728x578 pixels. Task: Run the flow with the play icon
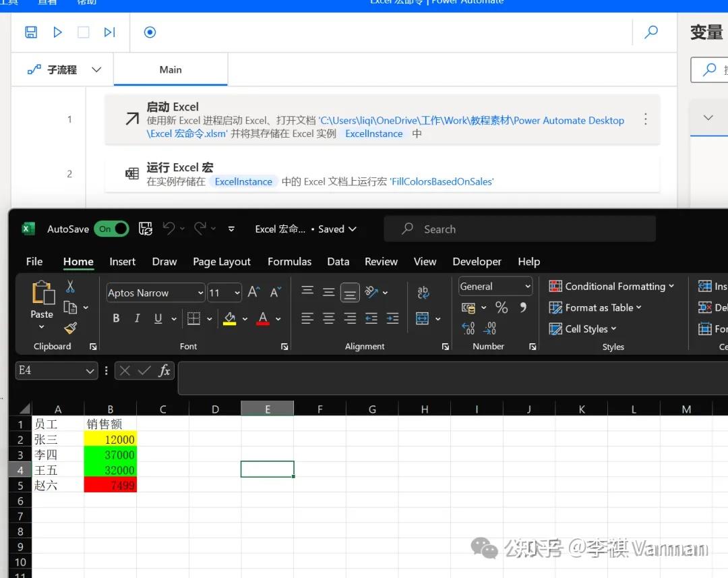(x=57, y=32)
